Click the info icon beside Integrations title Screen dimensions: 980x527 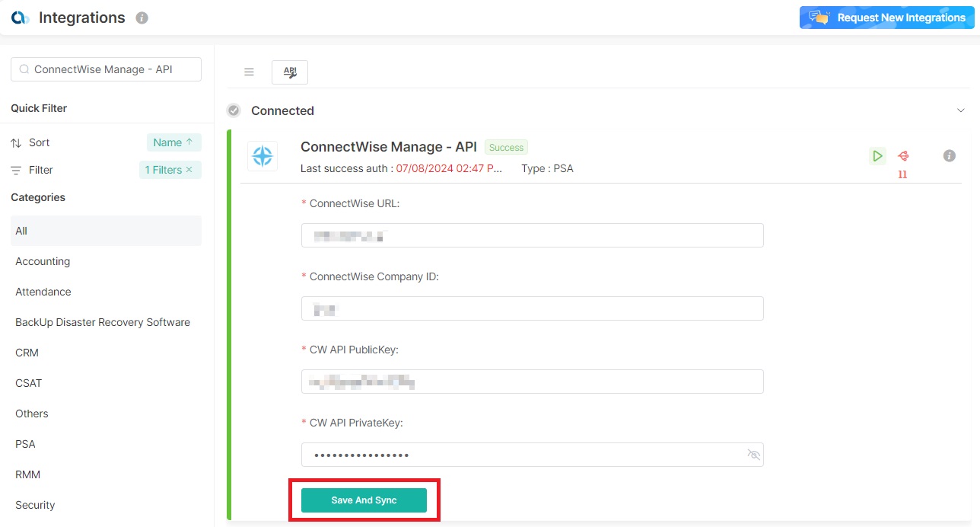[142, 18]
